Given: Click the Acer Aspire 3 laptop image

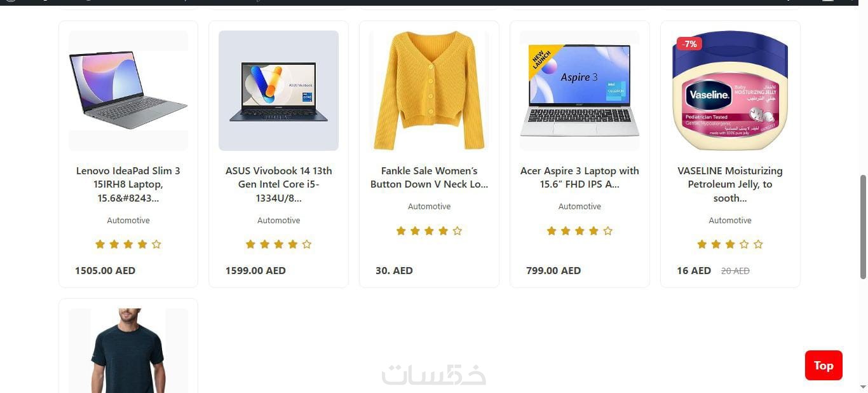Looking at the screenshot, I should tap(580, 90).
